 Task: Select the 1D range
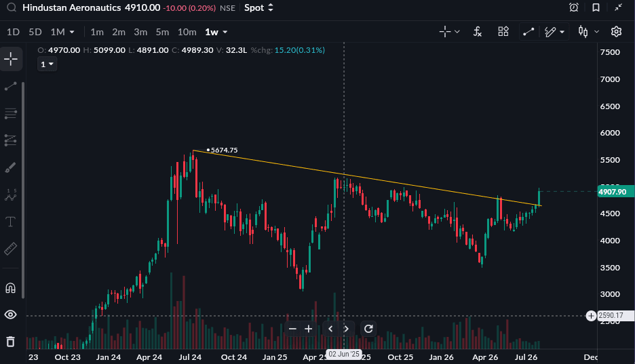click(x=13, y=32)
